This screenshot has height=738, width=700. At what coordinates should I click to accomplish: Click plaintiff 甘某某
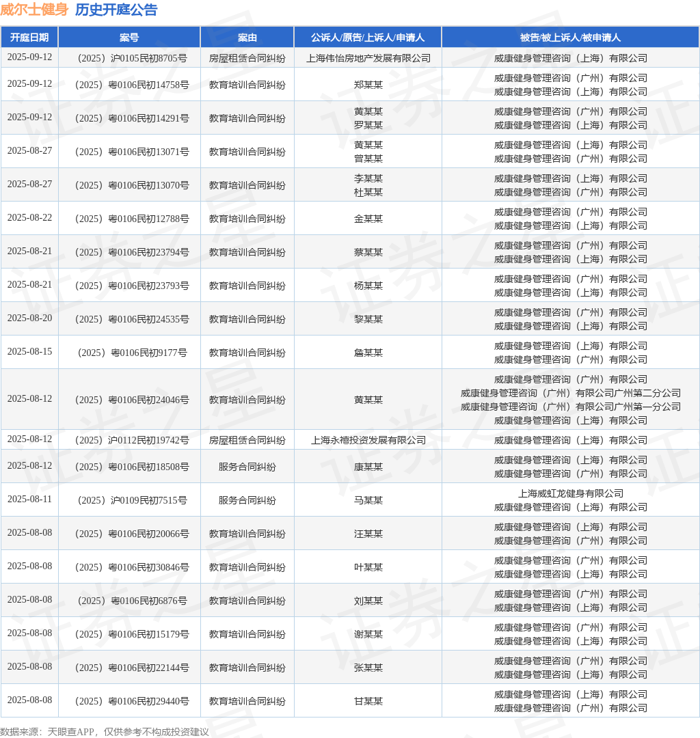[368, 700]
